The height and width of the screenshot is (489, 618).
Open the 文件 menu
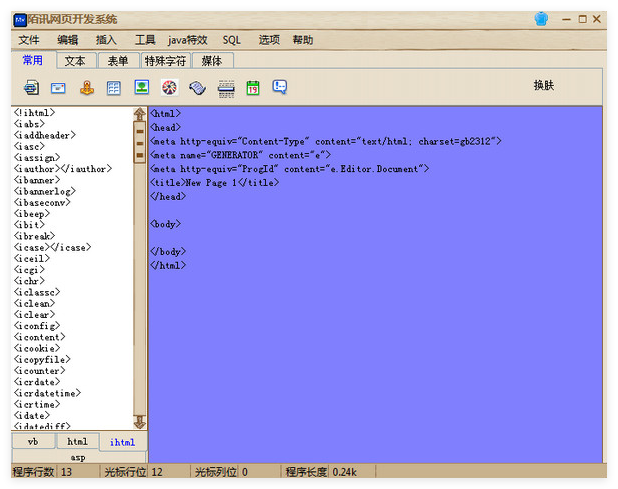click(29, 40)
